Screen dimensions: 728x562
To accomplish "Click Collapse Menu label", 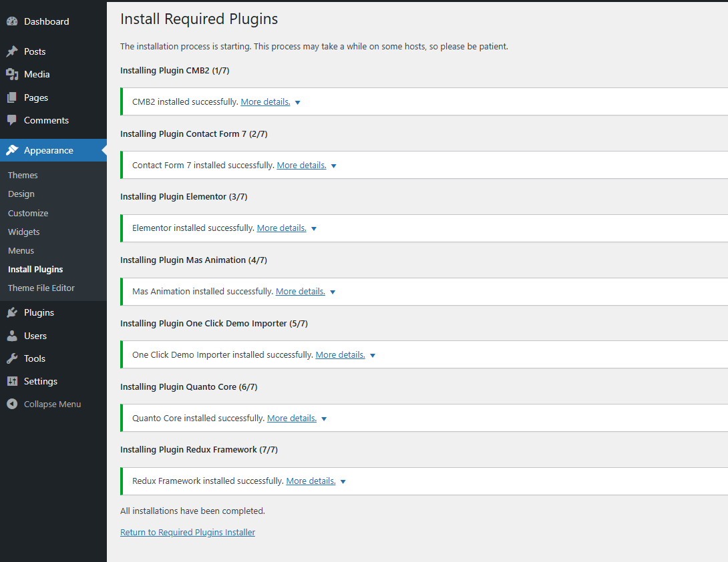I will 53,404.
